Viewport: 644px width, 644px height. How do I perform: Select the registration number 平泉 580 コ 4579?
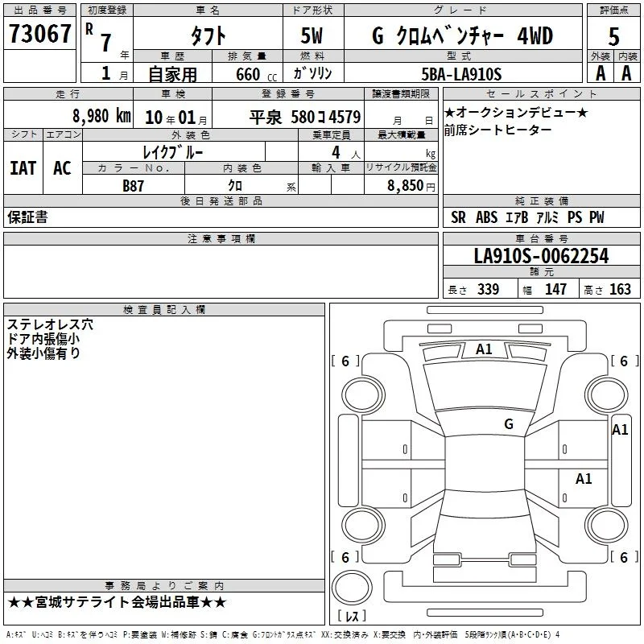coord(305,118)
